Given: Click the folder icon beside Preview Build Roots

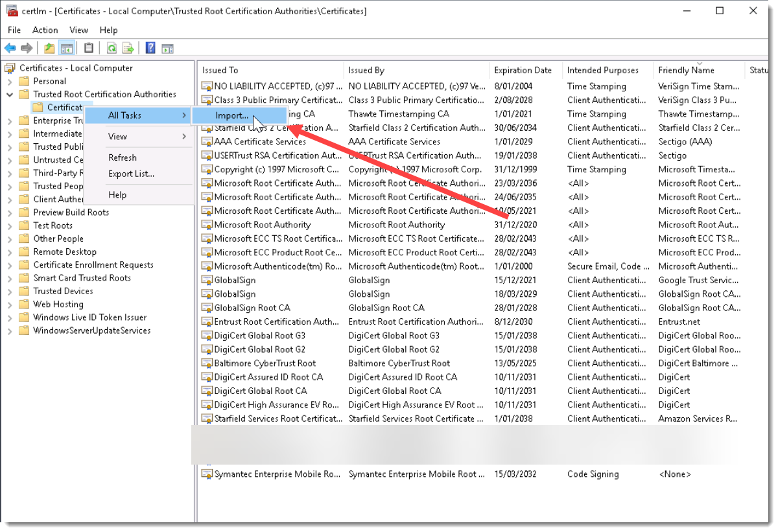Looking at the screenshot, I should coord(25,213).
